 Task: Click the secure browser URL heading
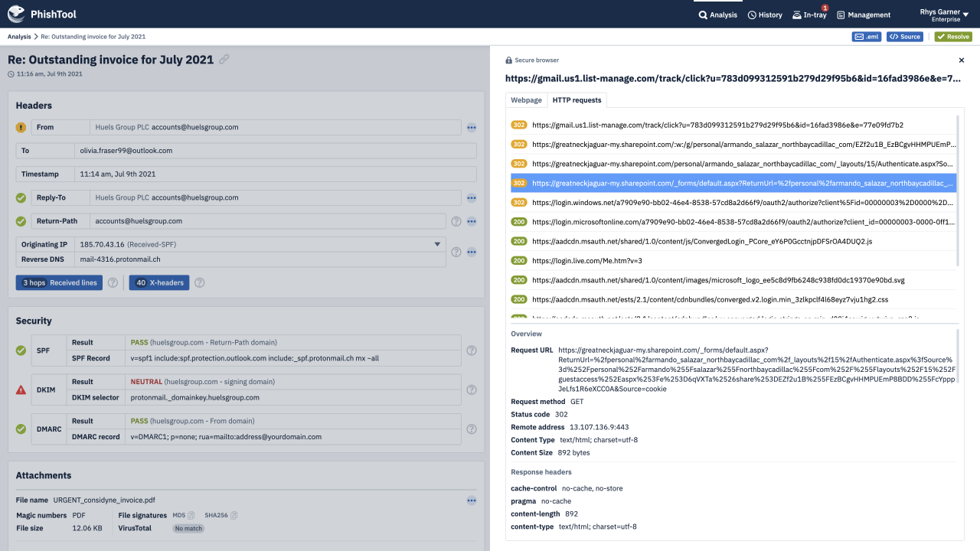tap(733, 78)
